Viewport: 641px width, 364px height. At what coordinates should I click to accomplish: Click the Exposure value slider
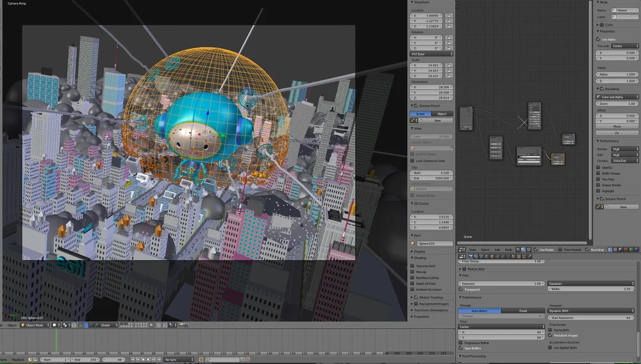(502, 283)
